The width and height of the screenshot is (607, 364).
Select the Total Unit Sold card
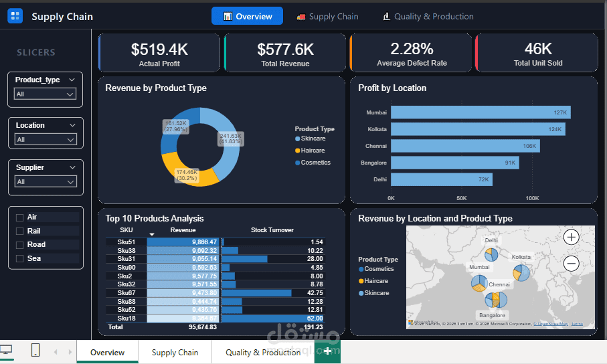[x=537, y=53]
